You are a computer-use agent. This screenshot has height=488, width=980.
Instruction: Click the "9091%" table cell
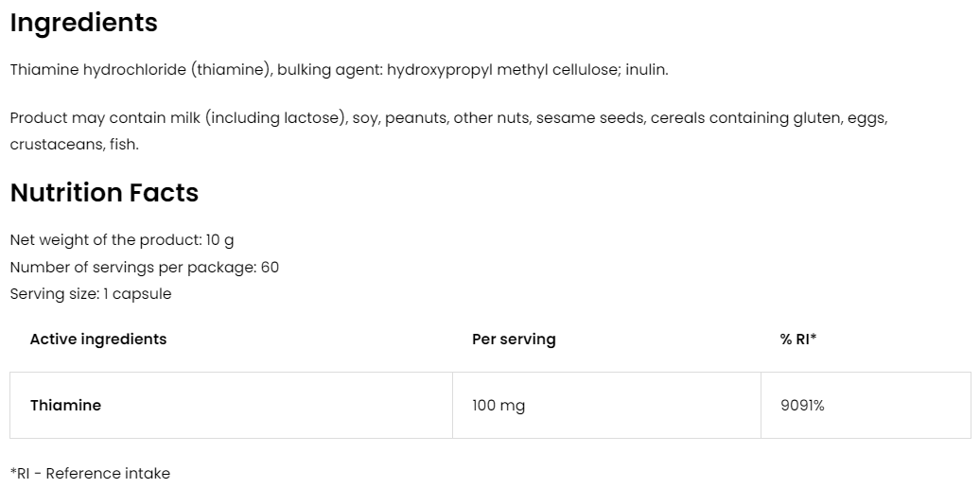click(x=802, y=405)
